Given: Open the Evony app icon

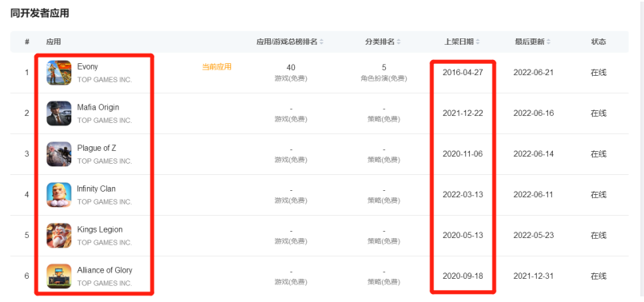Looking at the screenshot, I should pyautogui.click(x=59, y=73).
